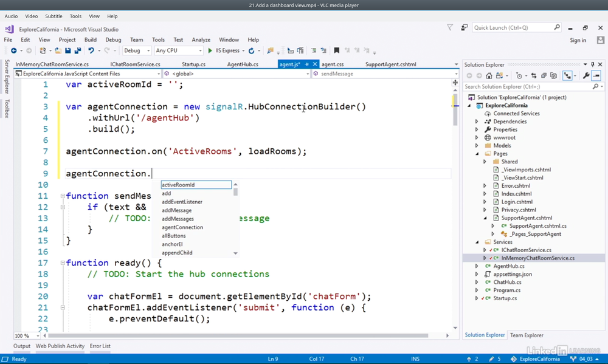
Task: Toggle Preview Selected Items button in Solution Explorer
Action: pyautogui.click(x=596, y=75)
